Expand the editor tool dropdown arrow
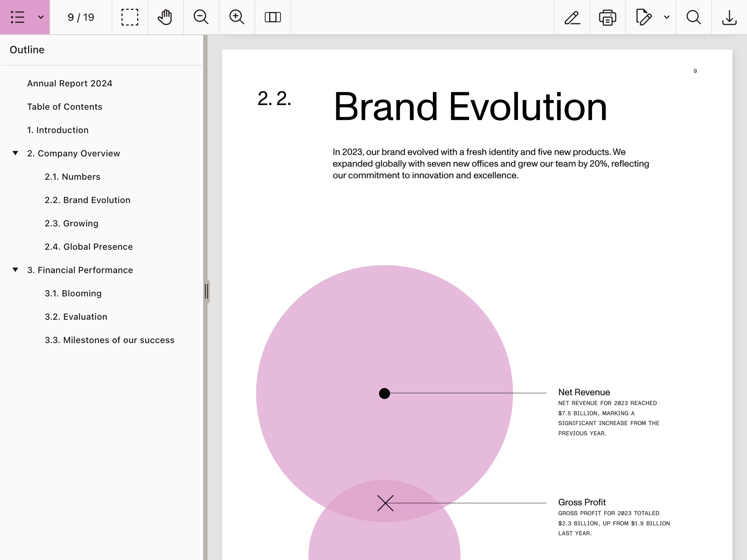Viewport: 747px width, 560px height. pyautogui.click(x=667, y=17)
